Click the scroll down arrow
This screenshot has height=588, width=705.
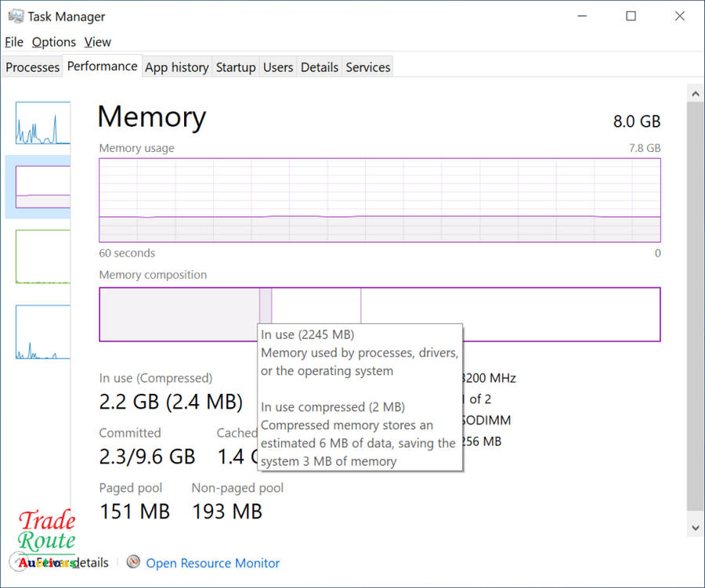click(x=694, y=528)
